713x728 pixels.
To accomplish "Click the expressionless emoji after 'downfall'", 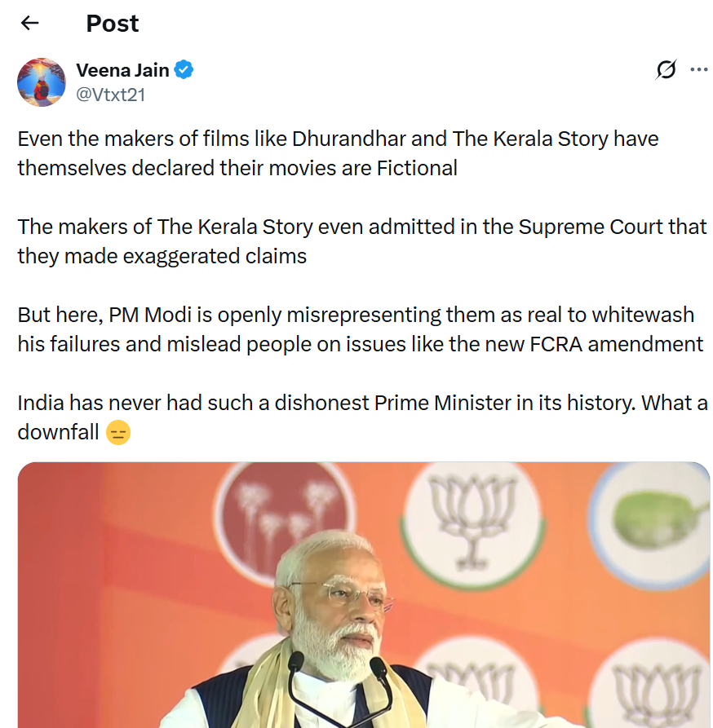I will click(x=118, y=432).
